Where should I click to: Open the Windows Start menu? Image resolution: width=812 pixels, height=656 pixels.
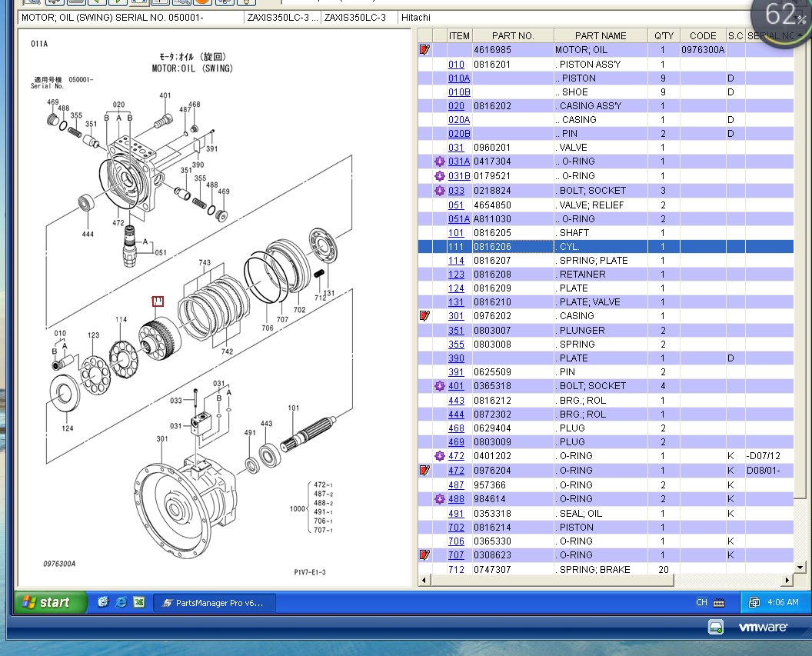point(45,603)
